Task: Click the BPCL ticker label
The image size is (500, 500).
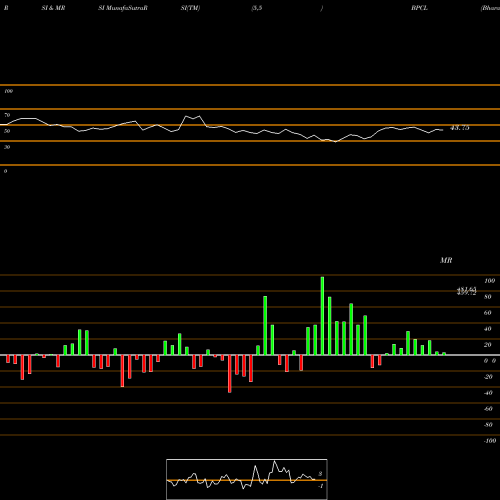Action: click(419, 8)
